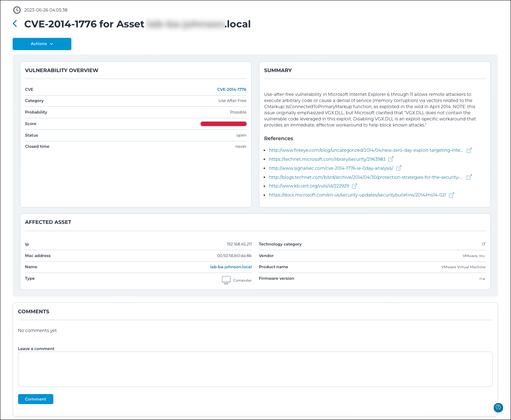The height and width of the screenshot is (420, 511).
Task: Click external link icon after technet.microsoft.com reference
Action: [x=391, y=159]
